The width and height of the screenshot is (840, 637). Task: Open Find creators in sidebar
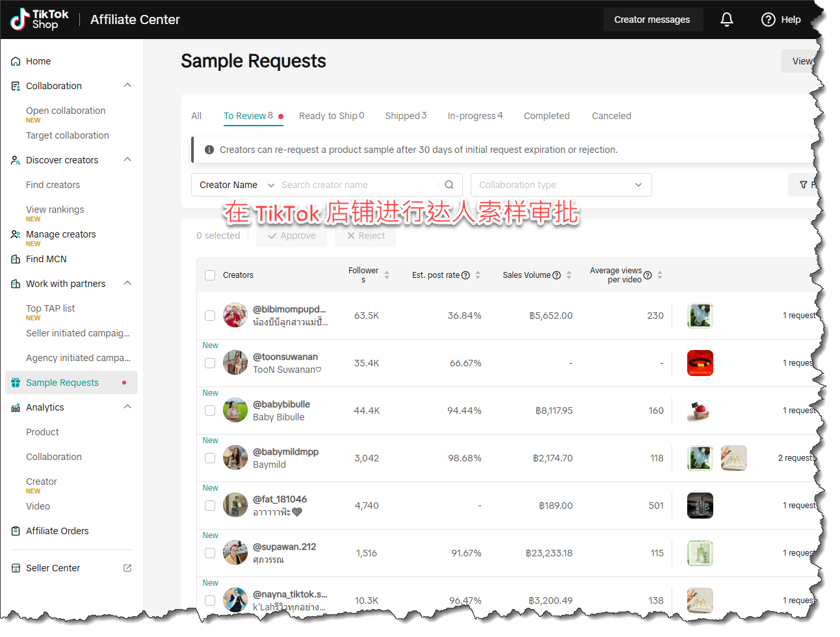(x=53, y=185)
